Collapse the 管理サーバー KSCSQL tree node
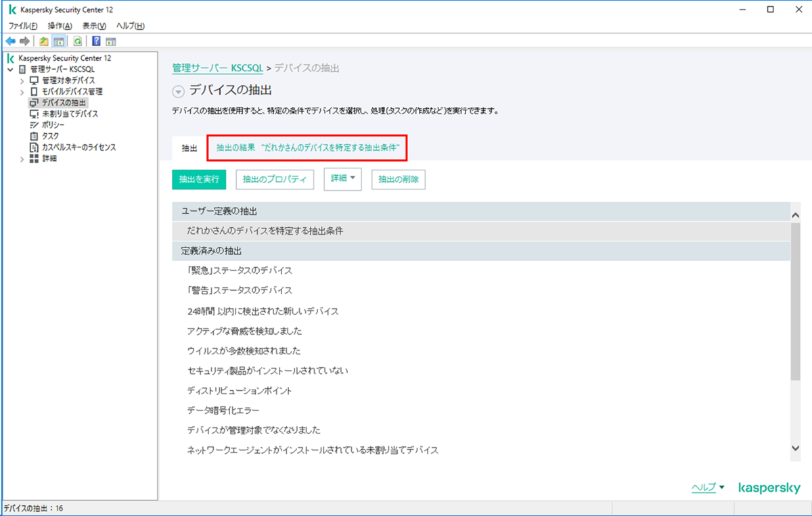This screenshot has width=812, height=516. (10, 70)
